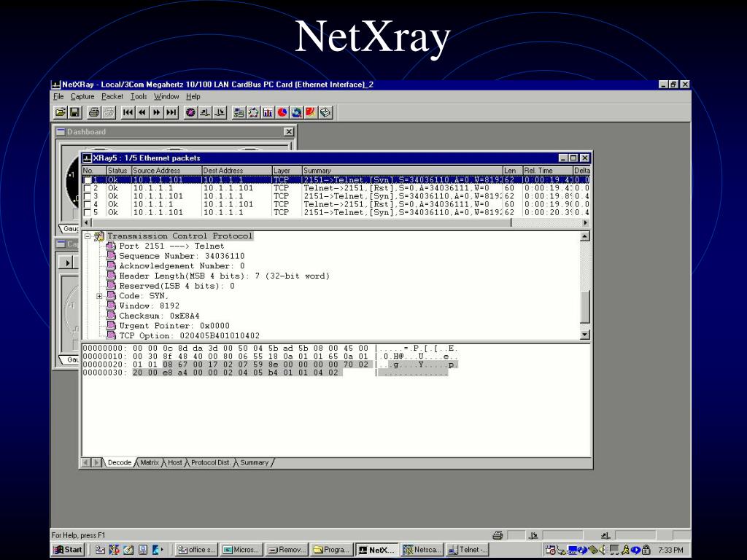Tick the checkbox for packet number 5
Image resolution: width=747 pixels, height=560 pixels.
88,213
